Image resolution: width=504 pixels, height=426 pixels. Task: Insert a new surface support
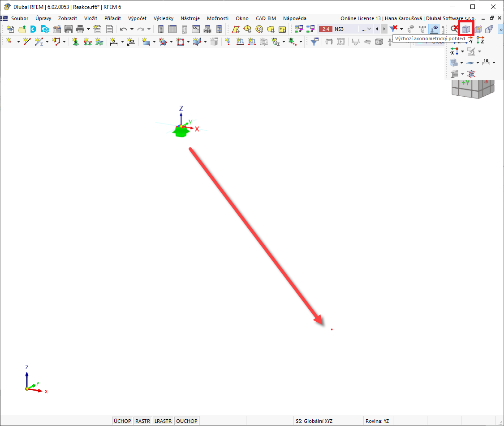[99, 41]
